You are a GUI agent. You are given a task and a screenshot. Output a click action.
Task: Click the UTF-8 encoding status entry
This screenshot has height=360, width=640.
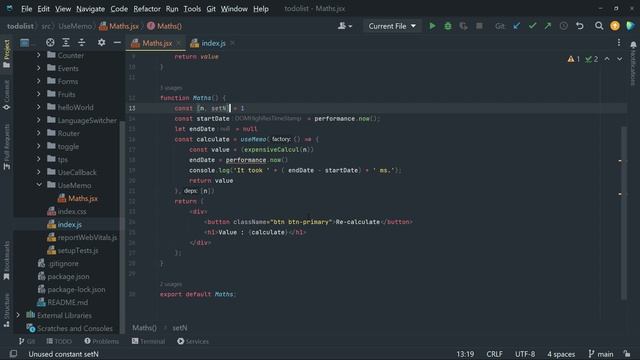coord(524,354)
